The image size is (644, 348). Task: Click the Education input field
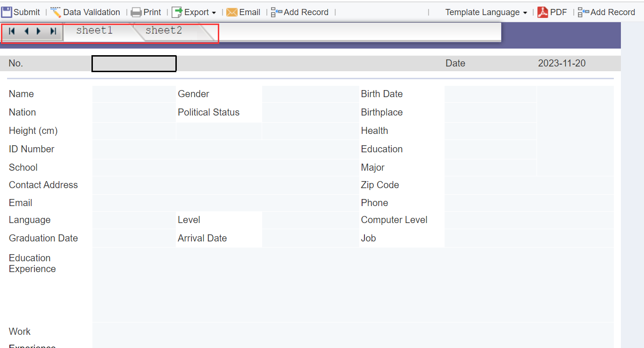click(490, 149)
